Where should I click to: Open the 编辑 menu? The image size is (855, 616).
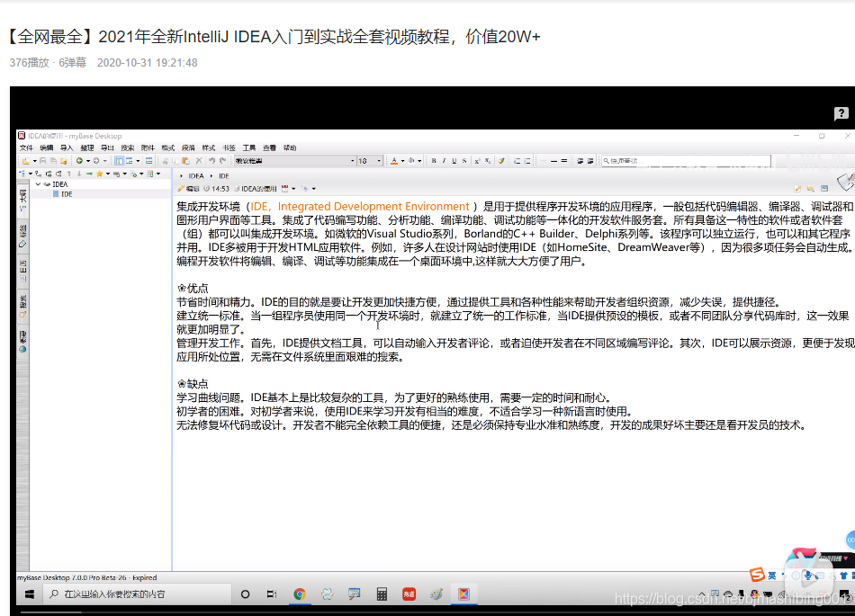pos(46,147)
